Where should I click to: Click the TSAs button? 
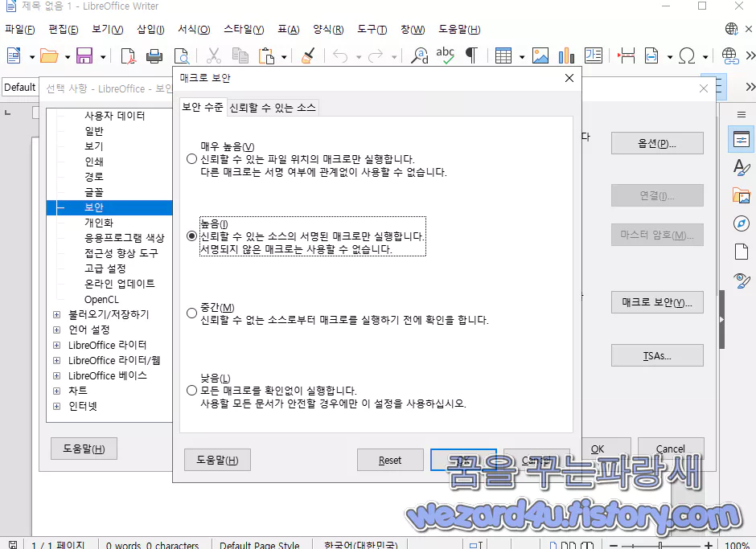click(x=657, y=355)
